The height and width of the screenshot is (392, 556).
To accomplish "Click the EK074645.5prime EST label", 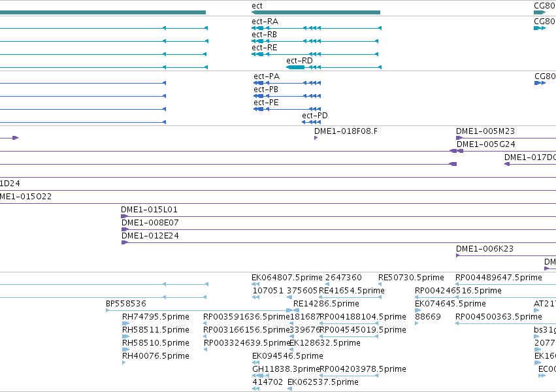I will pos(450,304).
